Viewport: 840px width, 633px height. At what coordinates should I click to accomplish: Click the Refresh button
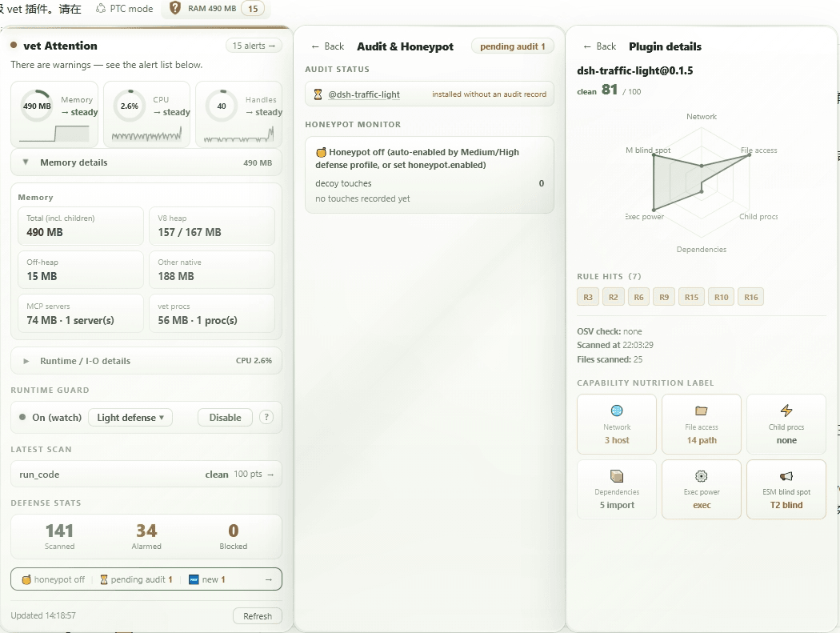258,616
